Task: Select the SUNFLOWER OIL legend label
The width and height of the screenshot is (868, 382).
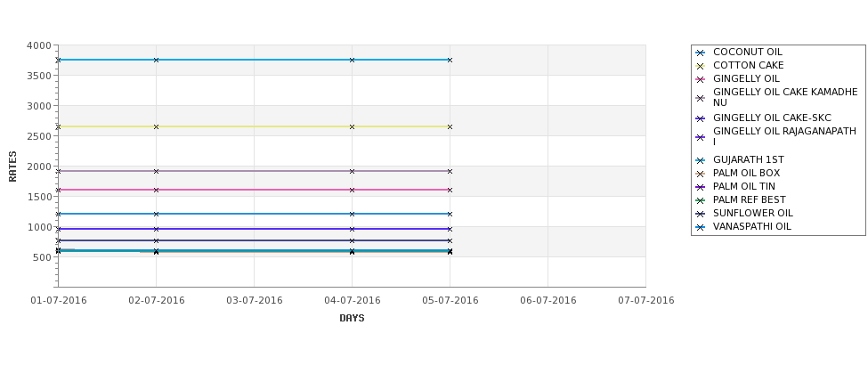Action: click(753, 213)
